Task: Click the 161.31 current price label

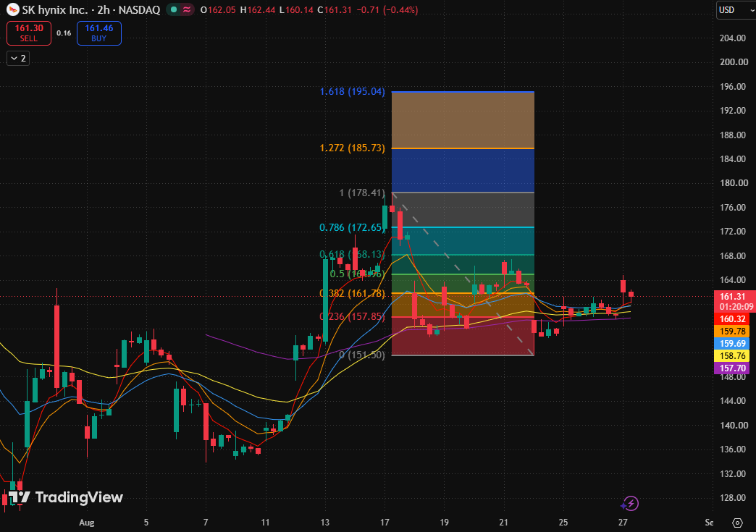Action: pyautogui.click(x=733, y=296)
